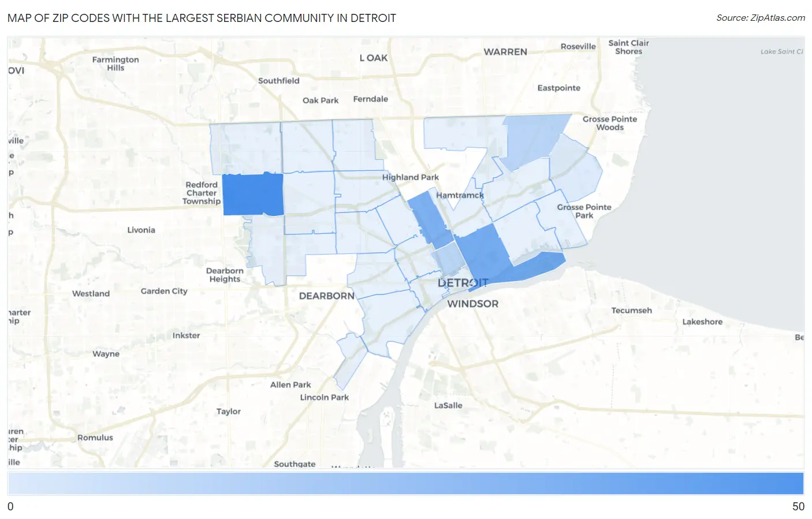This screenshot has height=519, width=812.
Task: Click the legend maximum value 50
Action: (798, 506)
